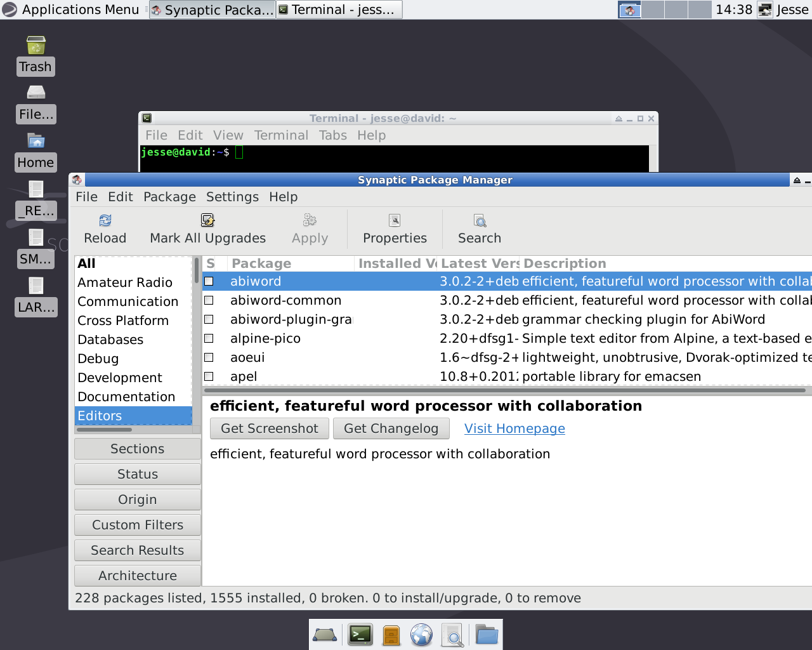This screenshot has height=650, width=812.
Task: Click the package list horizontal scrollbar
Action: click(505, 390)
